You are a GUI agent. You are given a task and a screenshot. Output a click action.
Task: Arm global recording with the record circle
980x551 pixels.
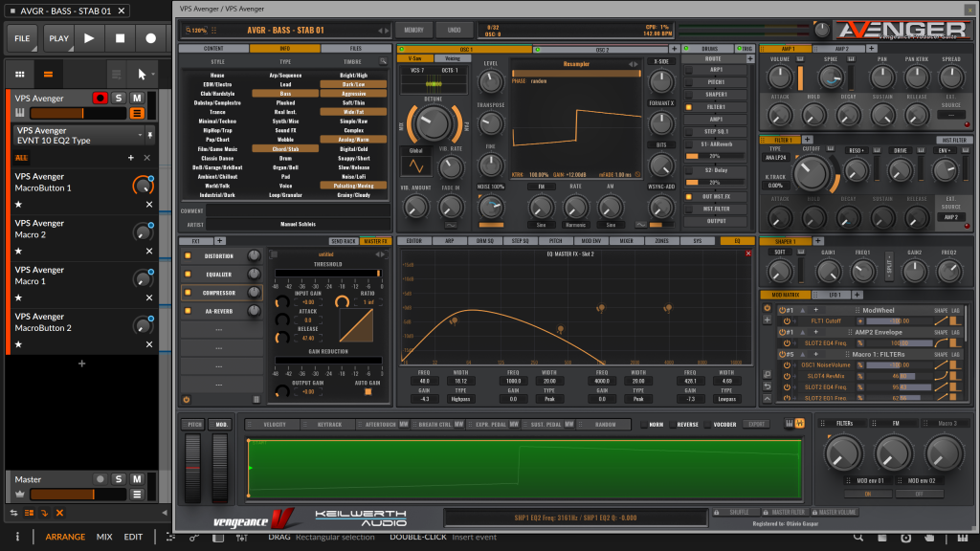pos(150,38)
